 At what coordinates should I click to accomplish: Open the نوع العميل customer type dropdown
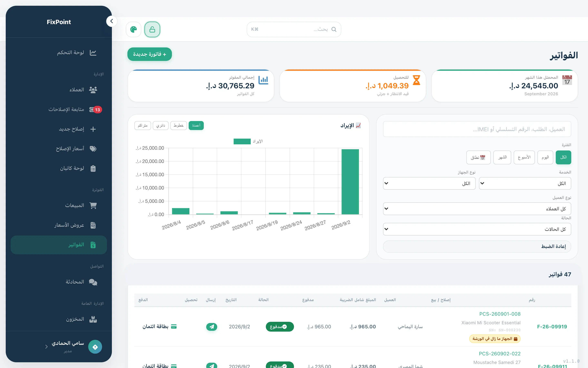click(x=477, y=209)
